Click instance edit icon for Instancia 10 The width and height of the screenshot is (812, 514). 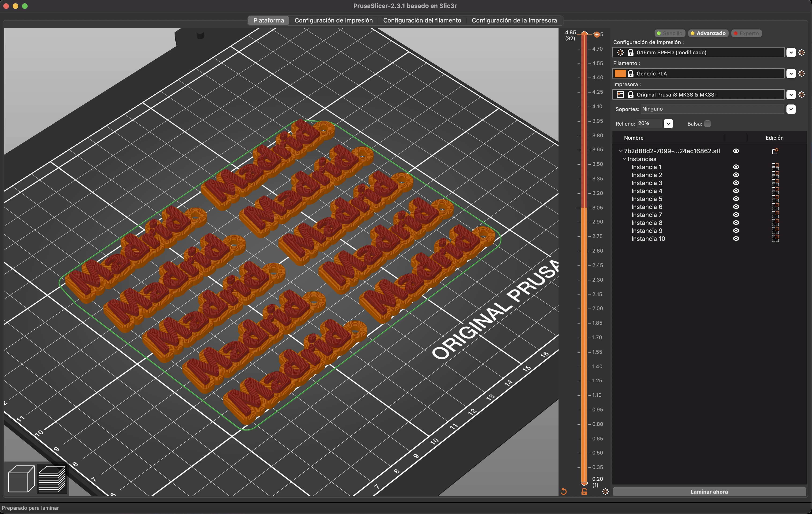[x=775, y=239]
